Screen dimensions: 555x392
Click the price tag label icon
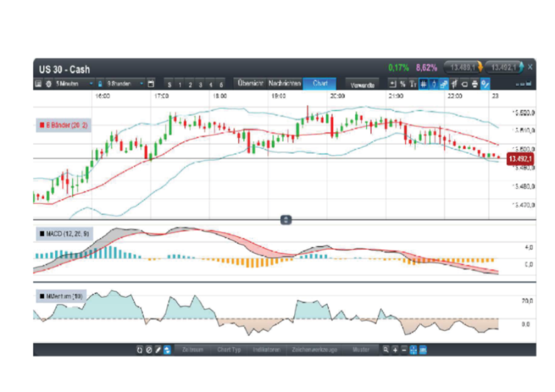tap(464, 84)
